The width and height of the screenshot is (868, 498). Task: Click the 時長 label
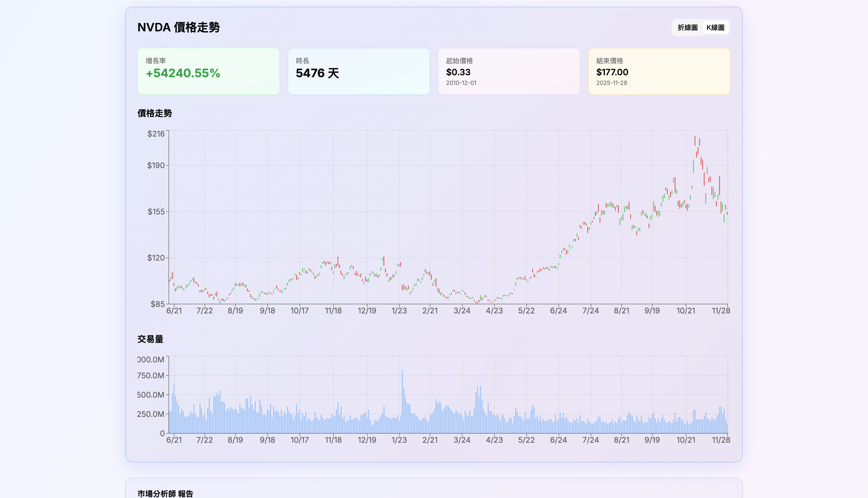[302, 61]
